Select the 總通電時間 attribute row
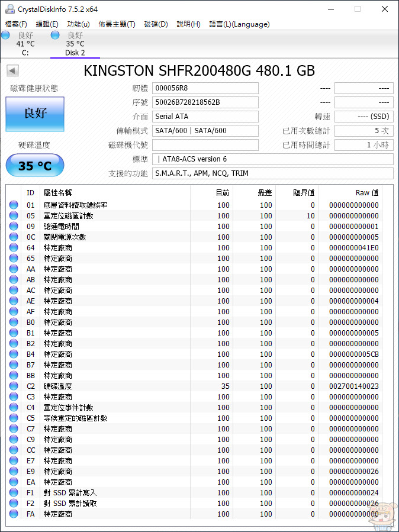This screenshot has height=532, width=399. pyautogui.click(x=194, y=226)
